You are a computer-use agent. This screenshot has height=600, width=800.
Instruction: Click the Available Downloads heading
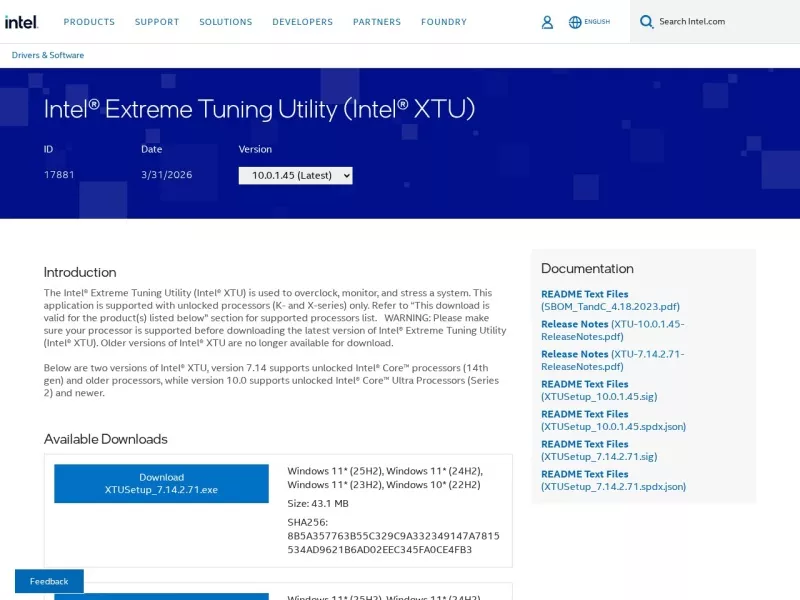[x=106, y=439]
